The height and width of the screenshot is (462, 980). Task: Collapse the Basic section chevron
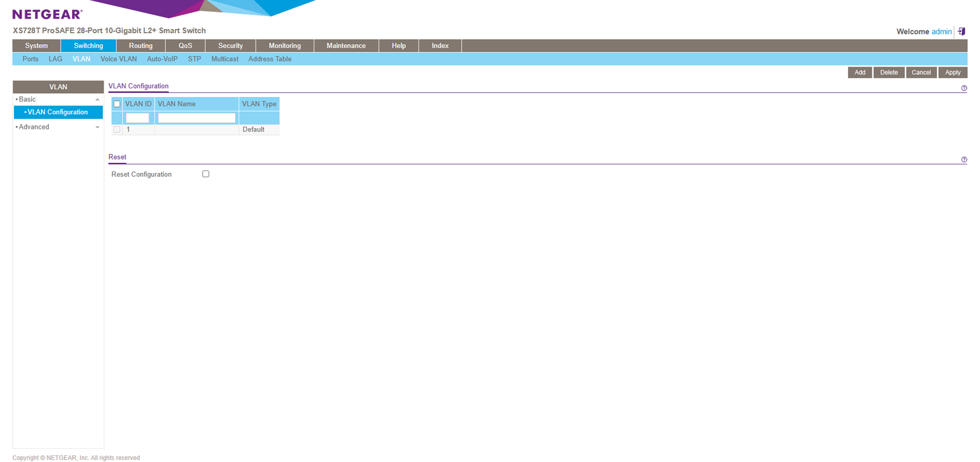(x=98, y=100)
